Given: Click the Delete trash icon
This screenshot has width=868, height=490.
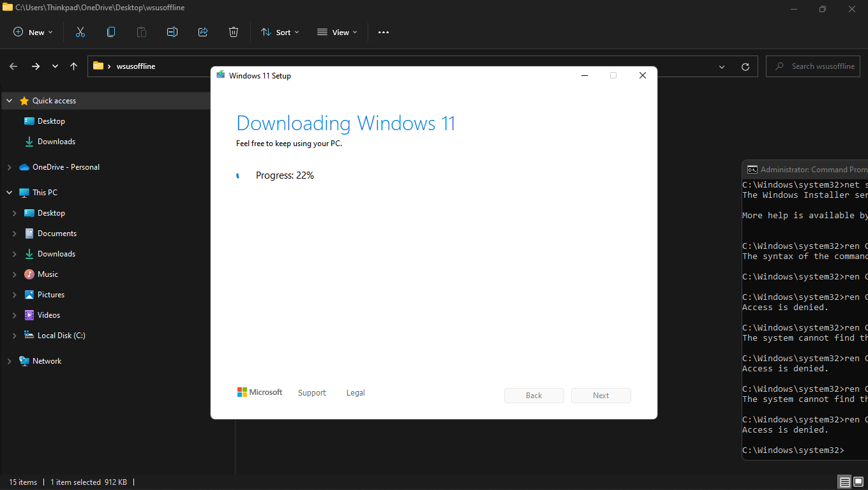Looking at the screenshot, I should pos(234,32).
